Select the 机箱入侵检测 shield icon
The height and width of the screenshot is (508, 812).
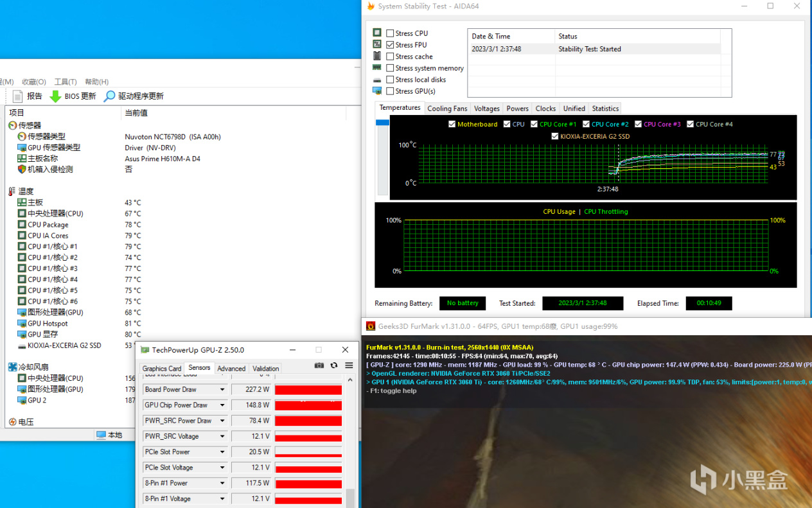tap(22, 170)
